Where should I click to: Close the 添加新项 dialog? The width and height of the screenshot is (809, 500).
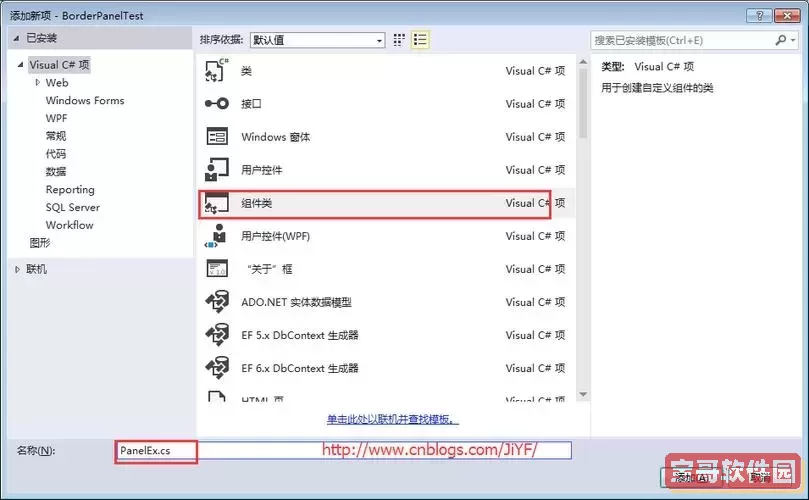tap(787, 15)
